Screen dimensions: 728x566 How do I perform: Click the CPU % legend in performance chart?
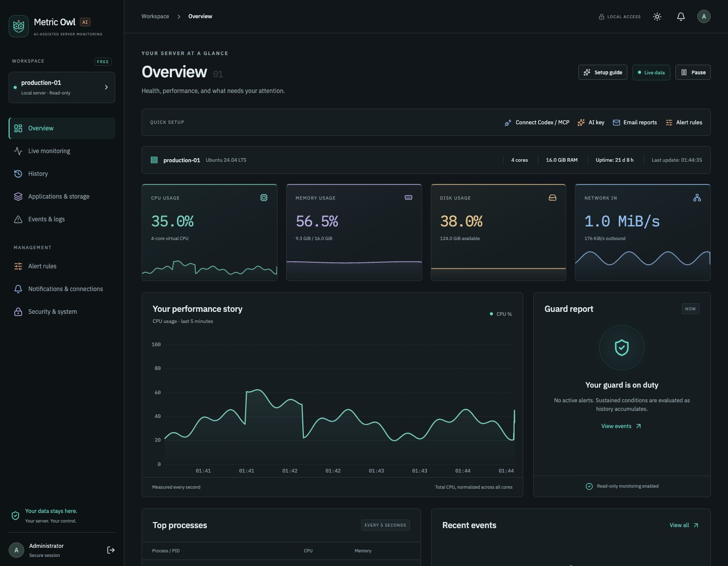tap(501, 314)
